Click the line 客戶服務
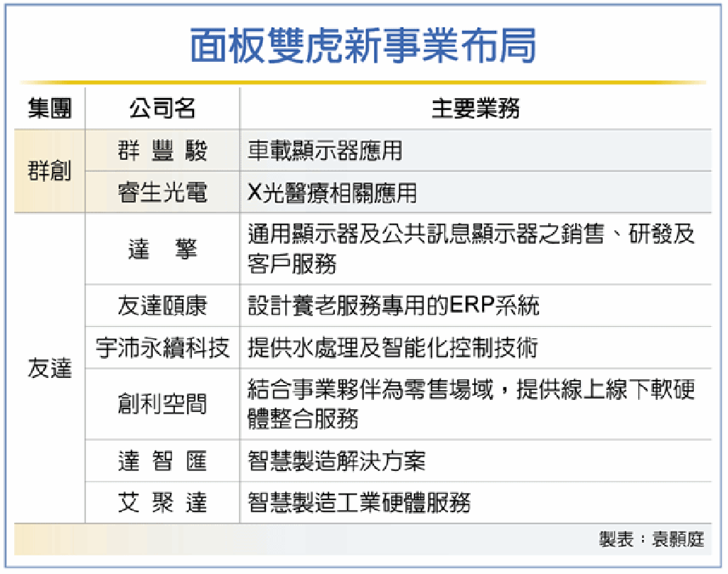The image size is (728, 574). [x=292, y=264]
